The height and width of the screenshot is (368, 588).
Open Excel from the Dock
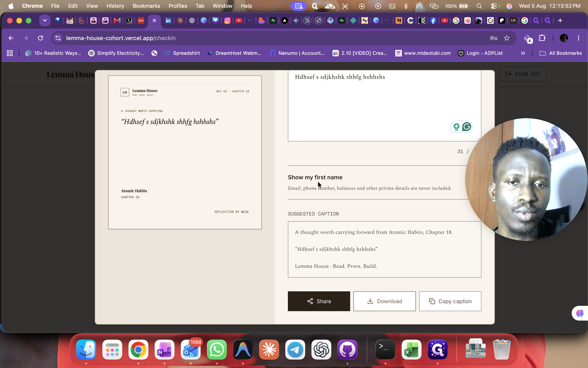click(411, 350)
